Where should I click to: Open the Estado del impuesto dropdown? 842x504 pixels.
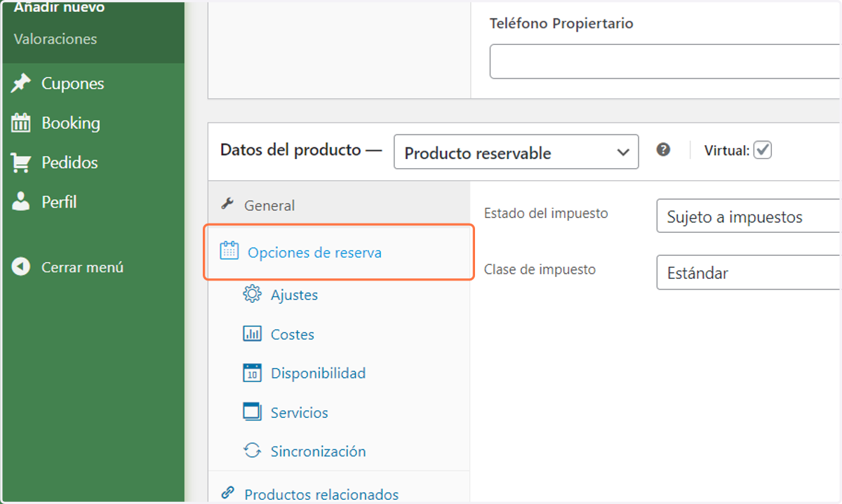point(749,216)
